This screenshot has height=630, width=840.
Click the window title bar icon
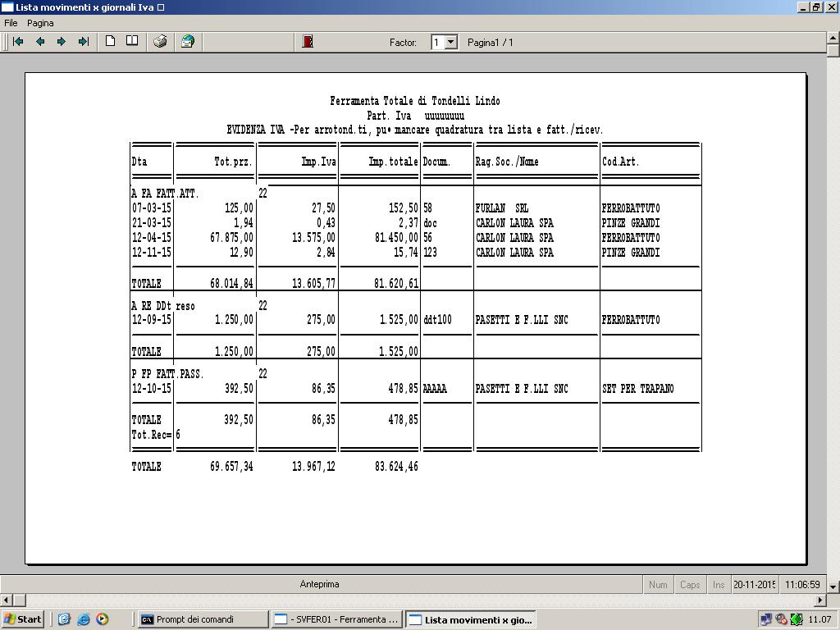[x=7, y=7]
